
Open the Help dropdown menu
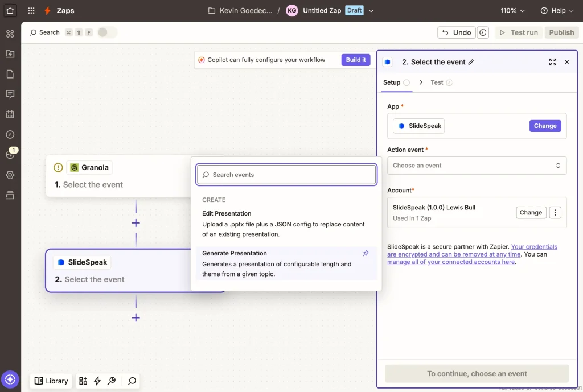[x=557, y=11]
